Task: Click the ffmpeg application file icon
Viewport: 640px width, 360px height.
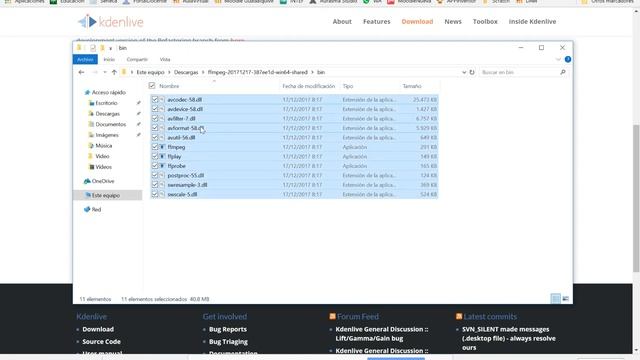Action: pos(162,147)
